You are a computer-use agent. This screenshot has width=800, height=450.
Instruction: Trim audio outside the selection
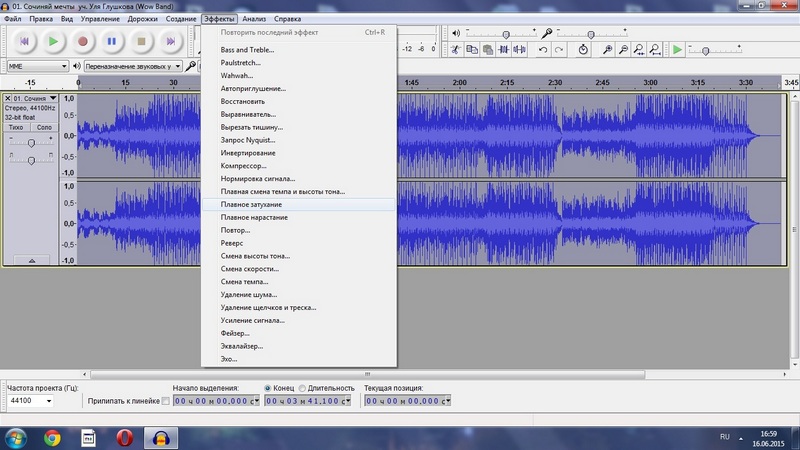pos(504,49)
